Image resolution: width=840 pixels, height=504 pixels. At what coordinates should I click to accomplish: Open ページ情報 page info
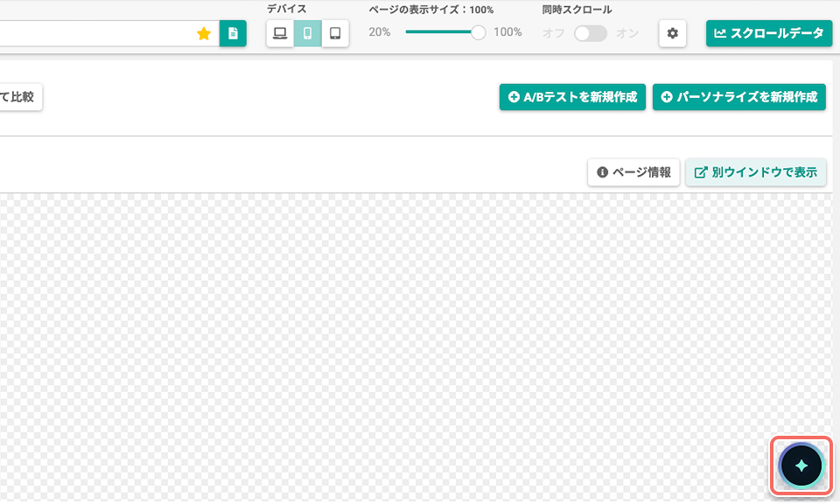coord(633,172)
